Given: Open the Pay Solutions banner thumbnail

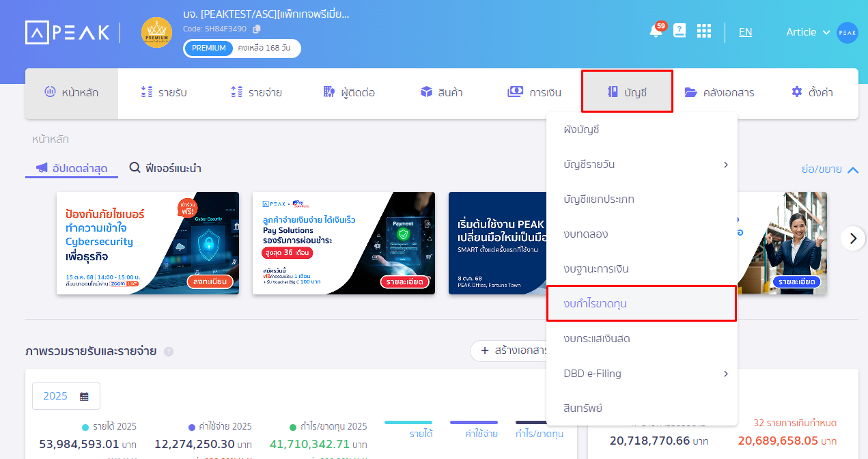Looking at the screenshot, I should click(x=344, y=243).
